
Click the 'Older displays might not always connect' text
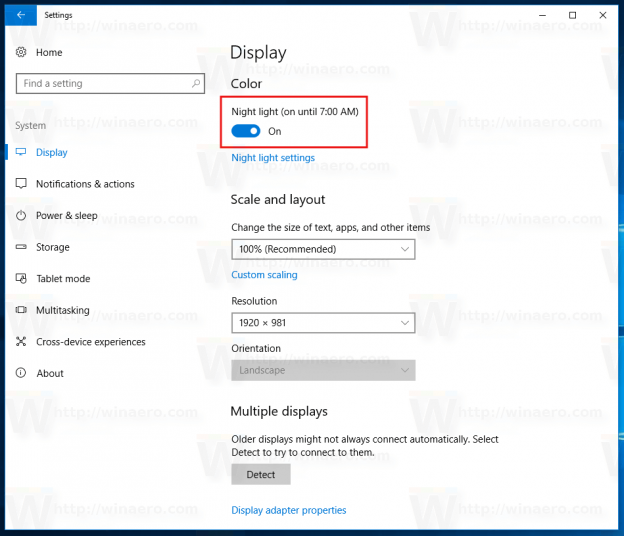click(365, 446)
